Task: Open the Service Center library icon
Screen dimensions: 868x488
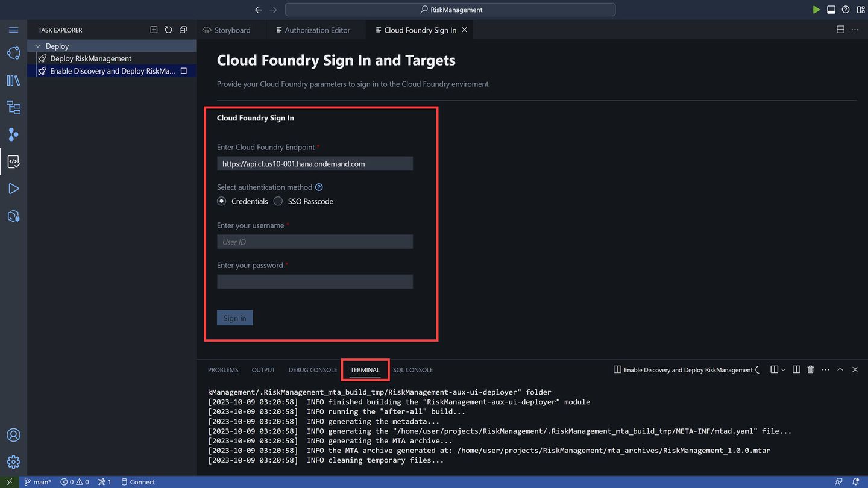Action: point(13,80)
